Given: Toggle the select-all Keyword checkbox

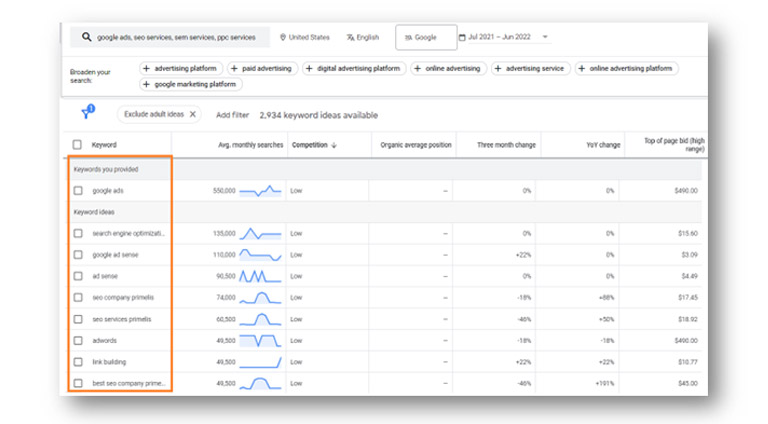Looking at the screenshot, I should tap(77, 144).
